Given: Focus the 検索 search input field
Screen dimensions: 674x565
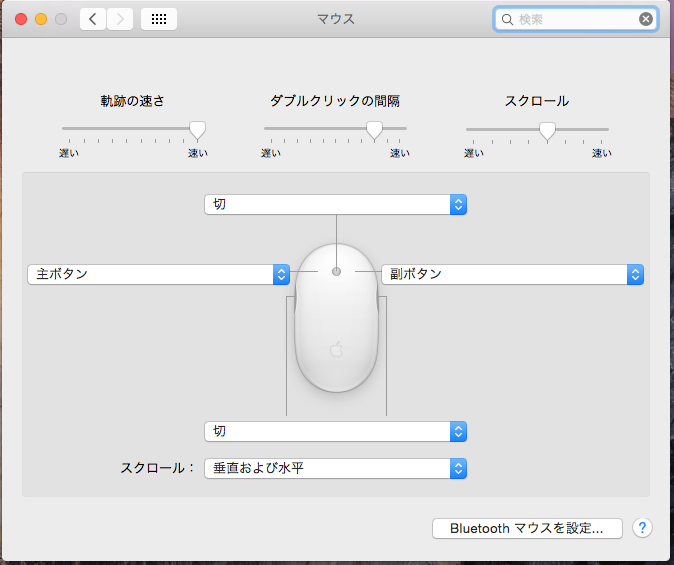Looking at the screenshot, I should [x=576, y=19].
